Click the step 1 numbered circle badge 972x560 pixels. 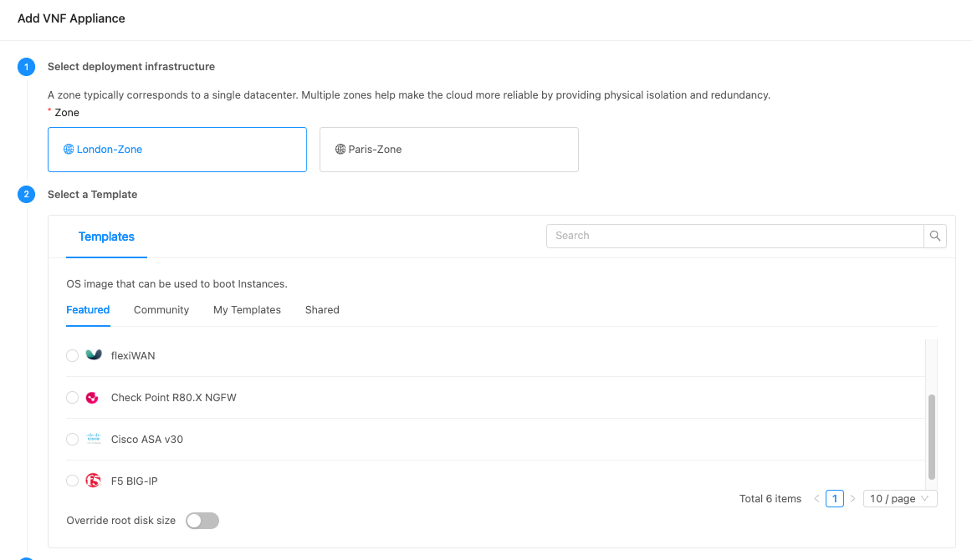tap(26, 66)
